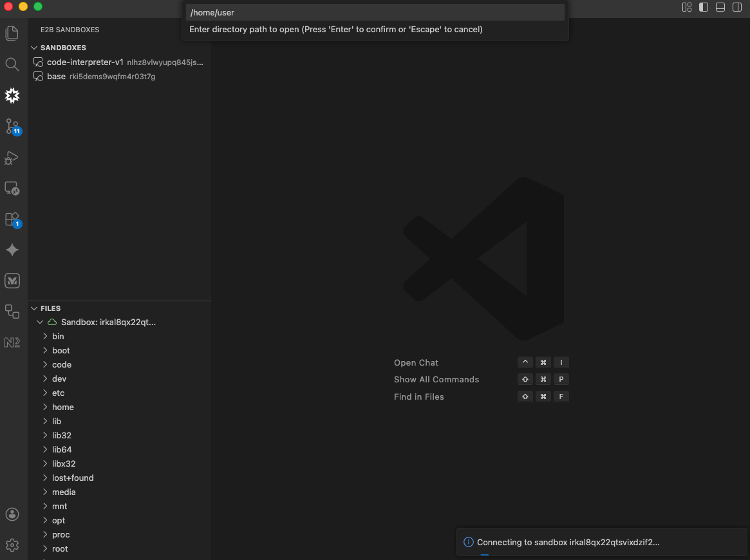Open Run and Debug view
This screenshot has height=560, width=750.
12,157
